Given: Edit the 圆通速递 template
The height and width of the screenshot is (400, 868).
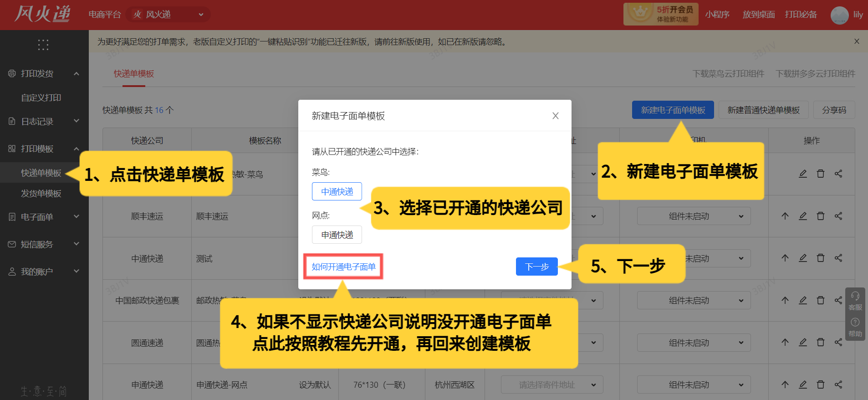Looking at the screenshot, I should (x=803, y=342).
